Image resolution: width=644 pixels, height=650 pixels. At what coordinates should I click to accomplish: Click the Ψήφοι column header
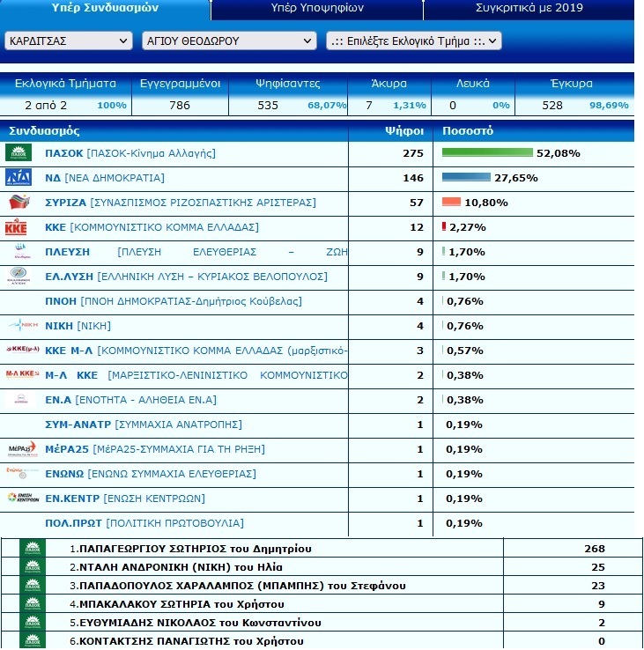pyautogui.click(x=403, y=130)
